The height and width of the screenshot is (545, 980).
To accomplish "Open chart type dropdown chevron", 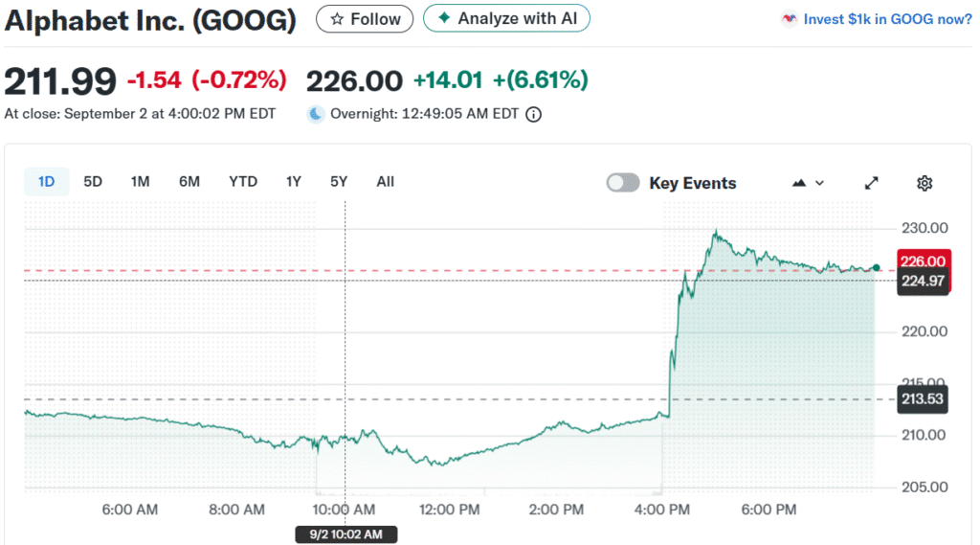I will 819,183.
